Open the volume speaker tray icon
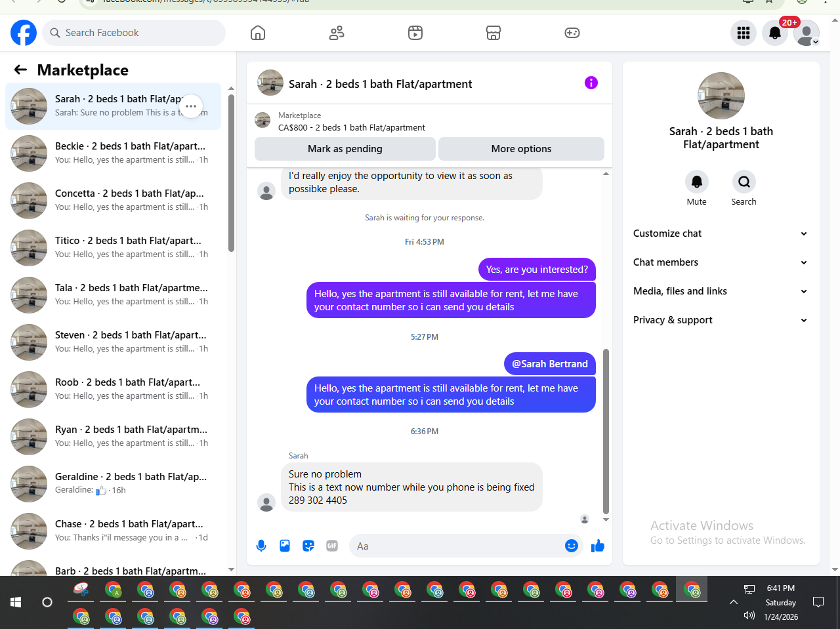 click(749, 615)
